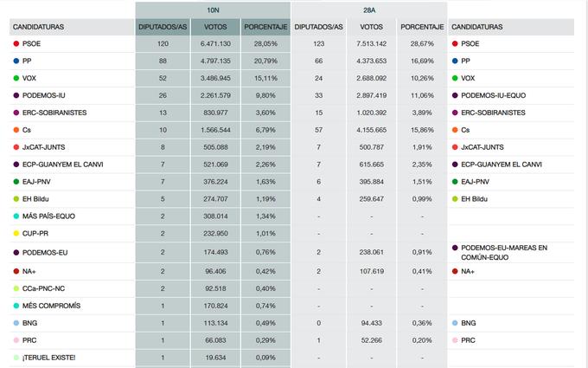Click the red dot beside right PSOE

tap(455, 43)
